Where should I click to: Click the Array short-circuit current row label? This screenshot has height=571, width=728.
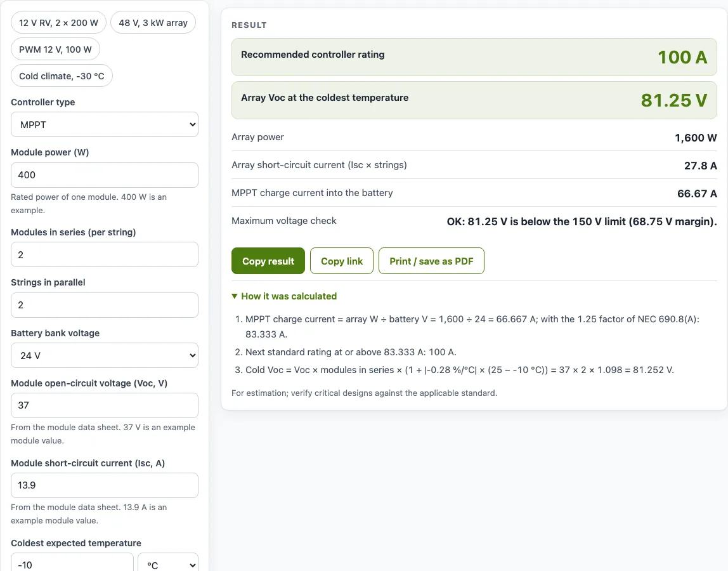[x=319, y=165]
